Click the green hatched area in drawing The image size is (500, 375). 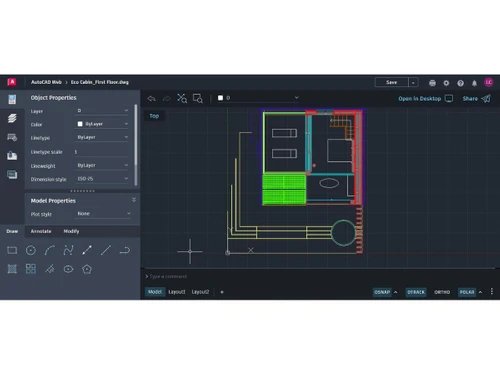pos(284,189)
